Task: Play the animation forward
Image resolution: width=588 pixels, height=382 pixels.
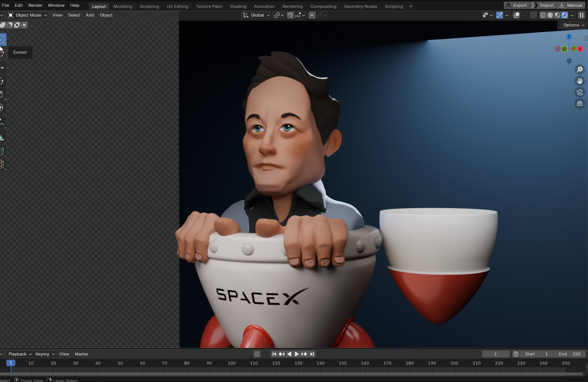Action: click(x=296, y=354)
